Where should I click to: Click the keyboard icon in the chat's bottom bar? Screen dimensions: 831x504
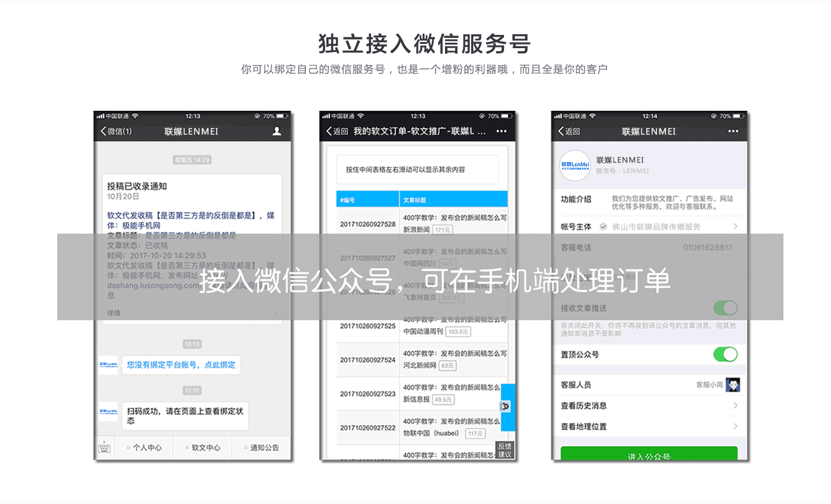[x=104, y=447]
